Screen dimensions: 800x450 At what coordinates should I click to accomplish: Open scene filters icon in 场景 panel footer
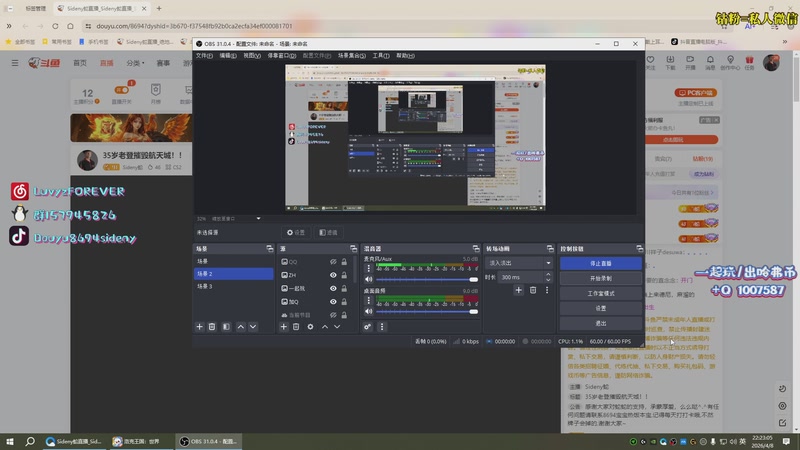227,327
